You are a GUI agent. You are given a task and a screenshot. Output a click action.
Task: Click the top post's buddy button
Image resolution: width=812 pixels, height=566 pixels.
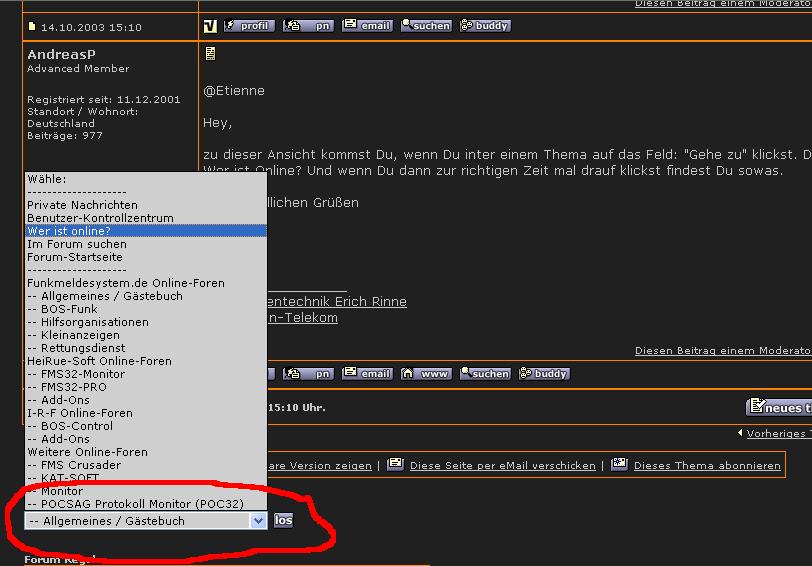point(485,26)
